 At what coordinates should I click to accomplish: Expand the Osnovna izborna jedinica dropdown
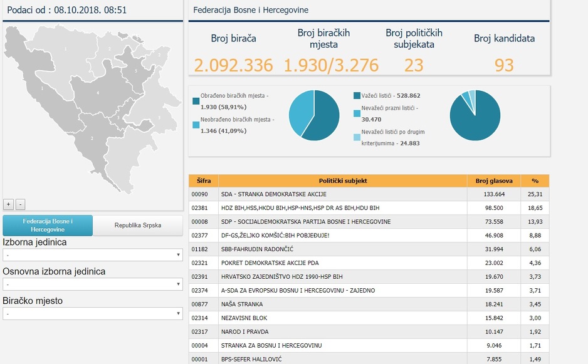(x=92, y=284)
